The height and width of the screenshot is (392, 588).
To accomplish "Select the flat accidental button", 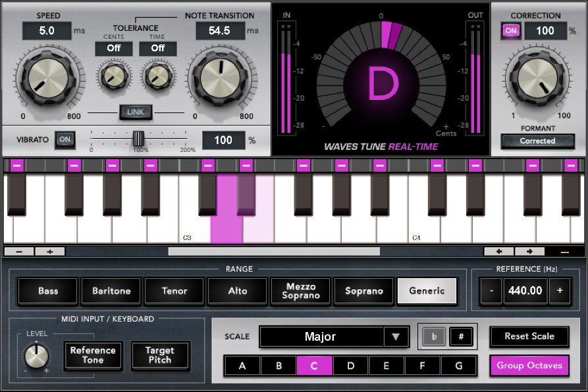I will 434,336.
